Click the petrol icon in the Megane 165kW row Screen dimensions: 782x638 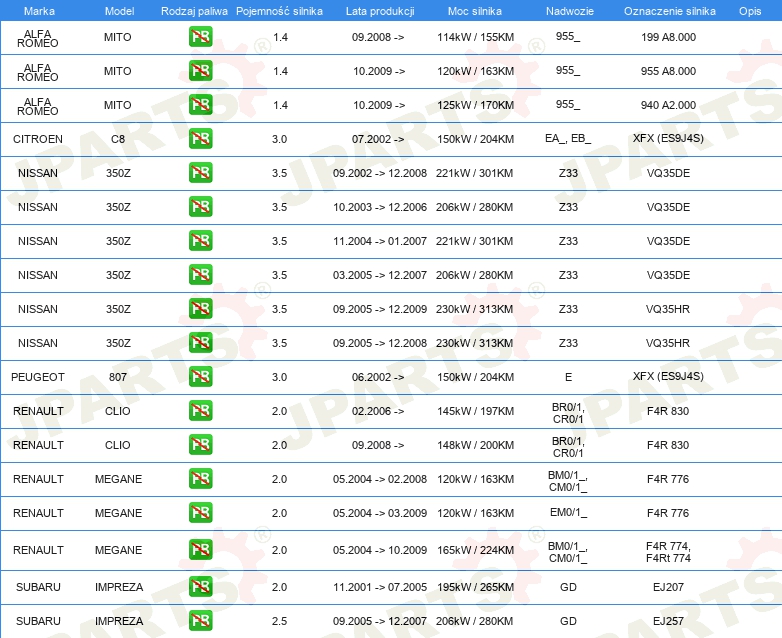(x=200, y=550)
